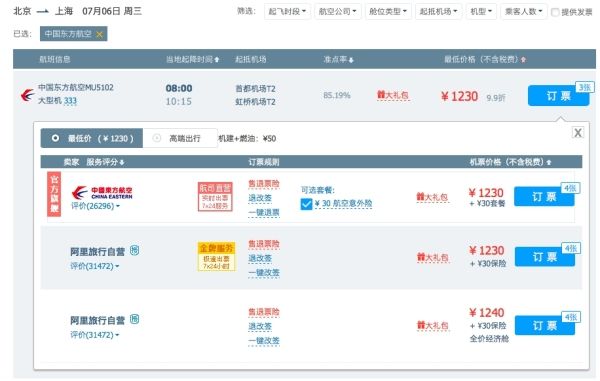Click 大礼包 gift in ¥1240 row
The height and width of the screenshot is (381, 600).
point(432,326)
